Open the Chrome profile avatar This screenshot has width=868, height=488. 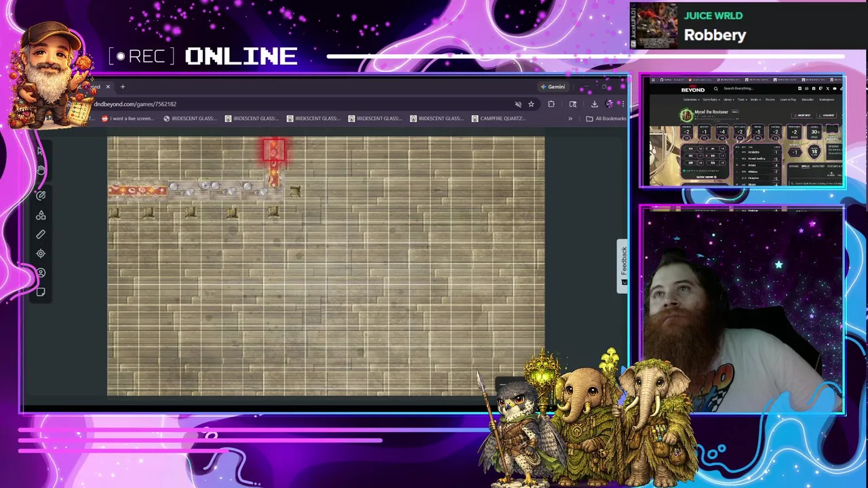pyautogui.click(x=609, y=104)
